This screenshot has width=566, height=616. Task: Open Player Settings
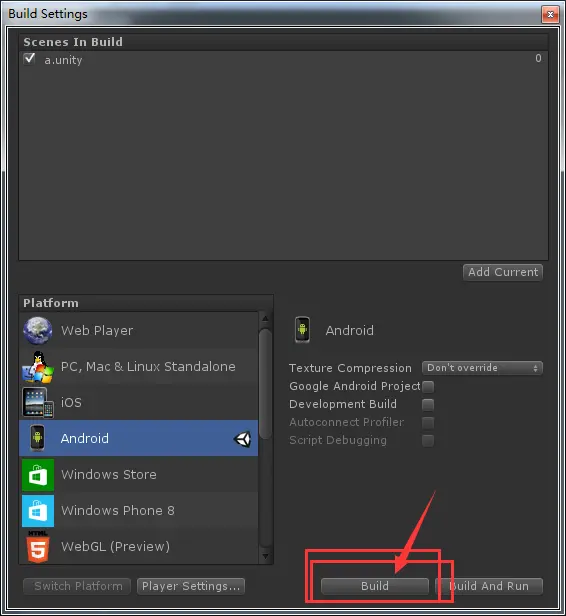pos(191,586)
